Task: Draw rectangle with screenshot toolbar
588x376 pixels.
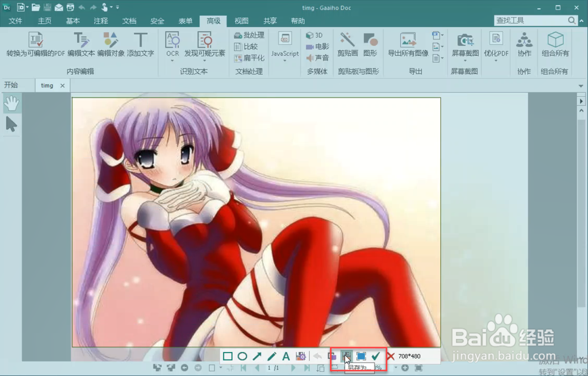Action: (228, 356)
